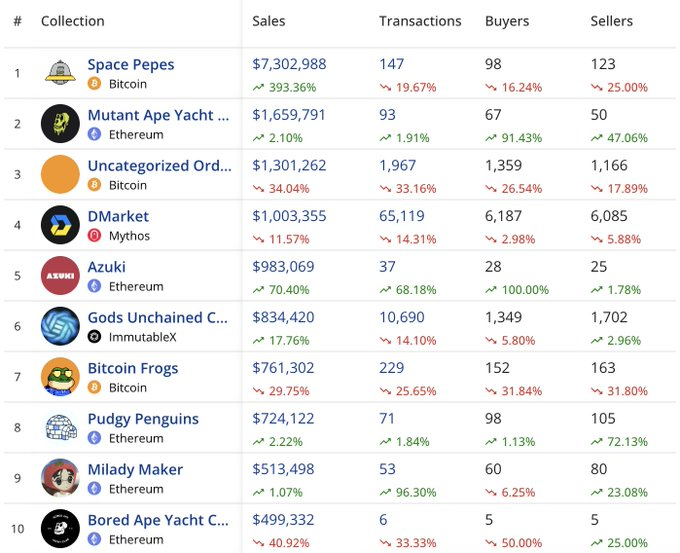Open Azuki sales value $983,069

(283, 266)
